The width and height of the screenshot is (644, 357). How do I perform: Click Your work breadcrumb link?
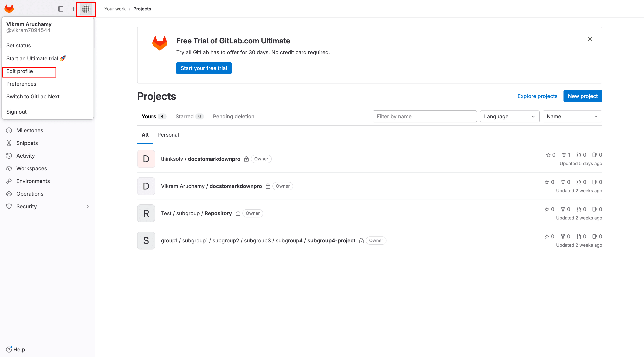click(x=115, y=9)
